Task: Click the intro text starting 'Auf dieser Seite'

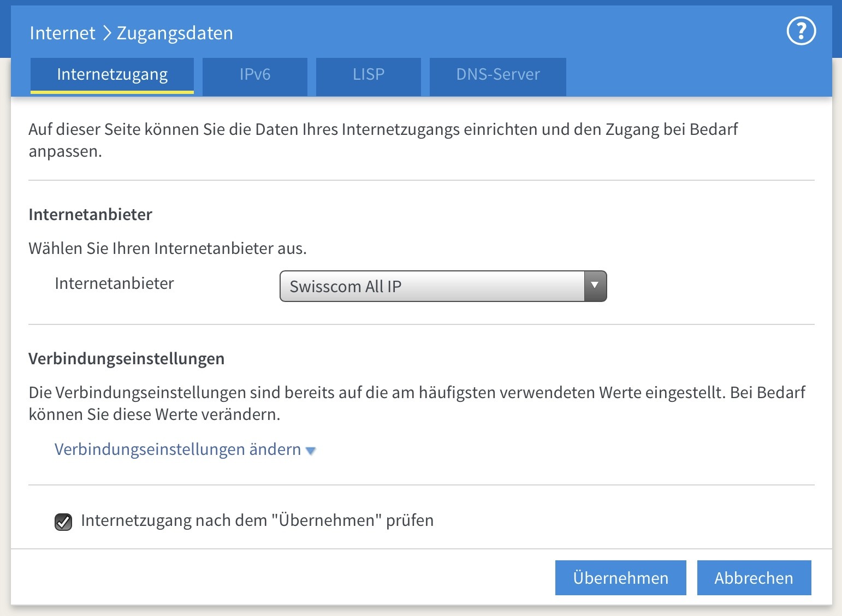Action: pyautogui.click(x=382, y=129)
